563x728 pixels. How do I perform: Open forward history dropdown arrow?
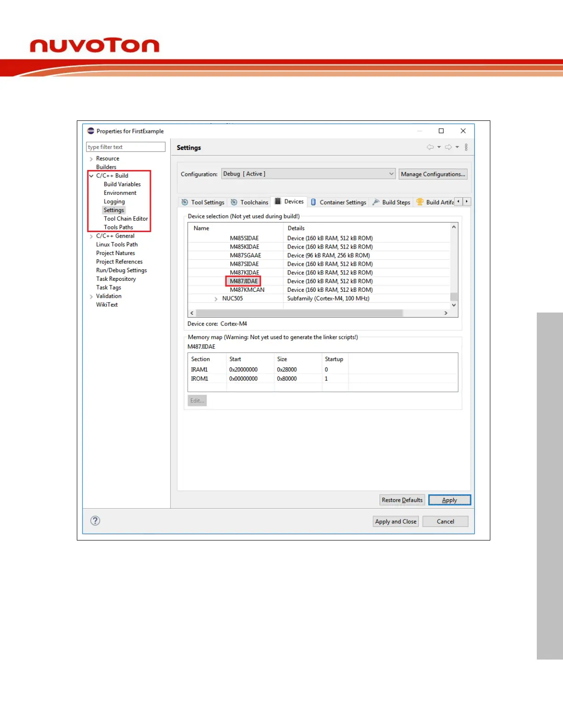457,147
